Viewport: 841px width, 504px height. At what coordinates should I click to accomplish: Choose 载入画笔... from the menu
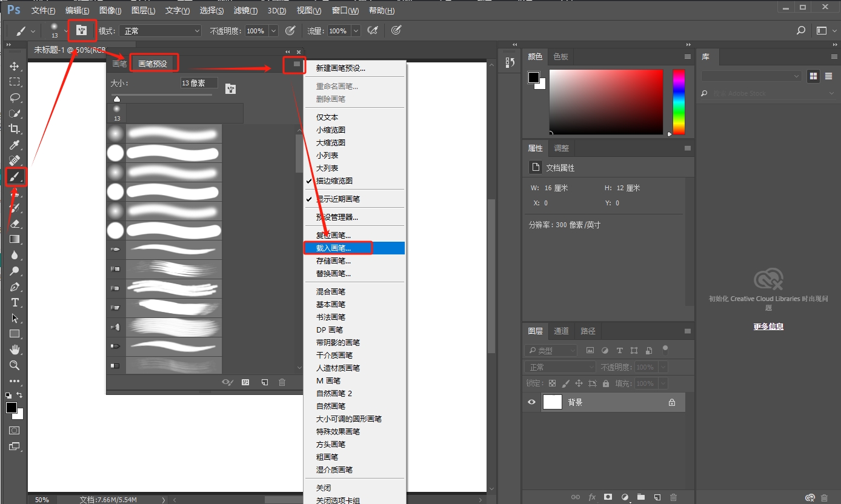(333, 248)
